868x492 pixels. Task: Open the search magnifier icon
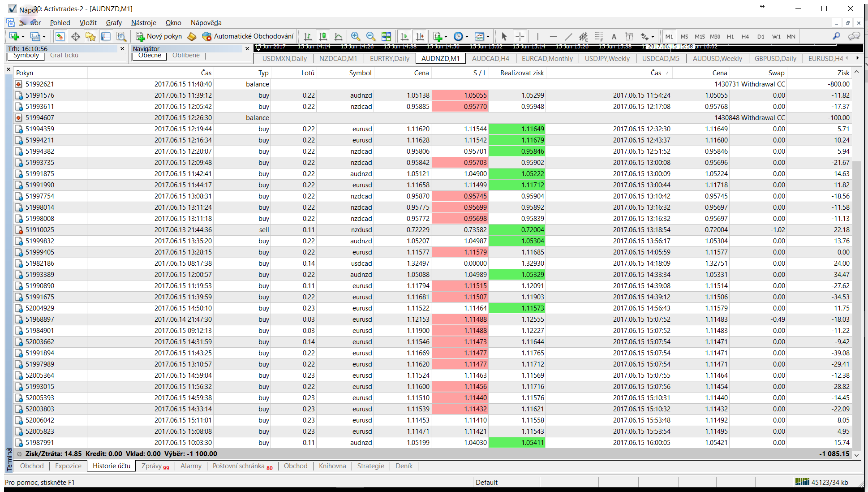836,37
